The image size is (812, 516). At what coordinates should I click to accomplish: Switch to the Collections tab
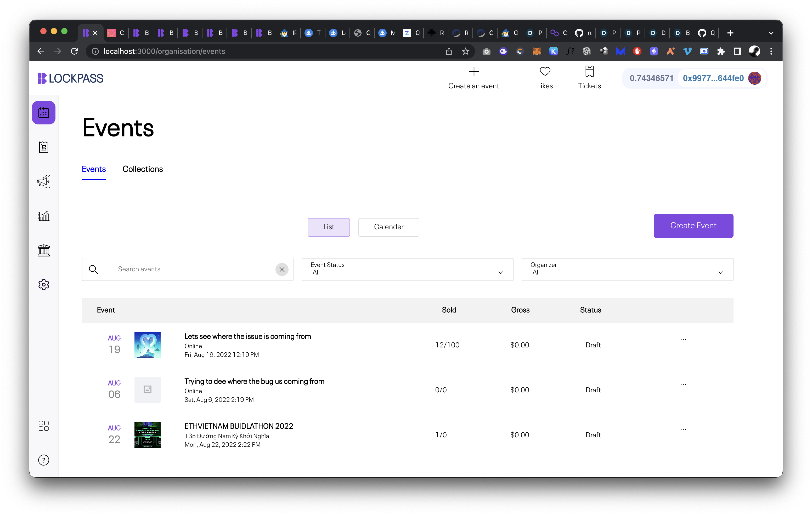[x=143, y=169]
